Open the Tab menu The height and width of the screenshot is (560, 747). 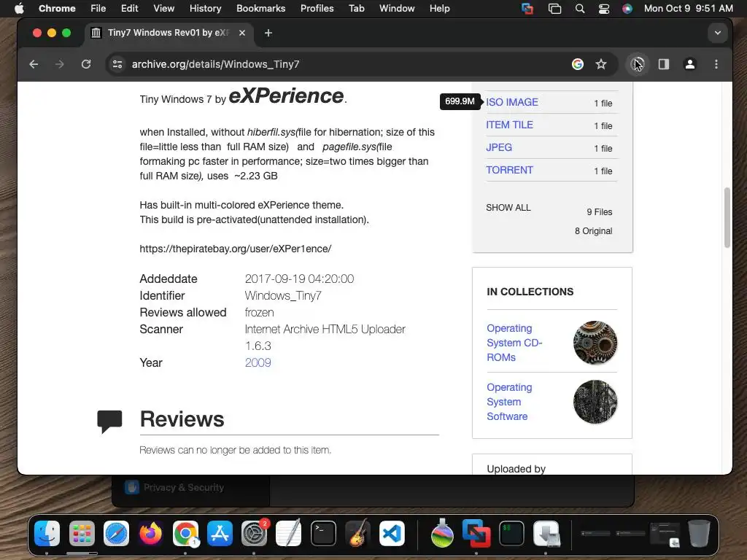356,9
